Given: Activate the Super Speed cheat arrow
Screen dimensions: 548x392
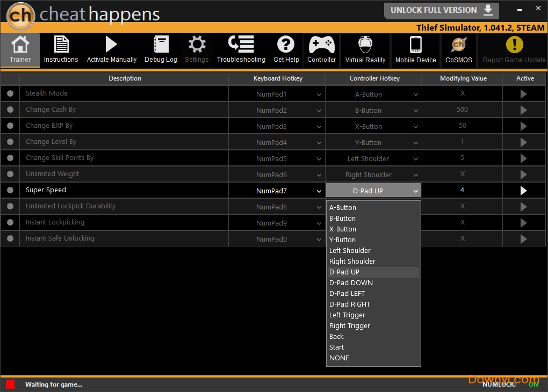Looking at the screenshot, I should pyautogui.click(x=523, y=191).
